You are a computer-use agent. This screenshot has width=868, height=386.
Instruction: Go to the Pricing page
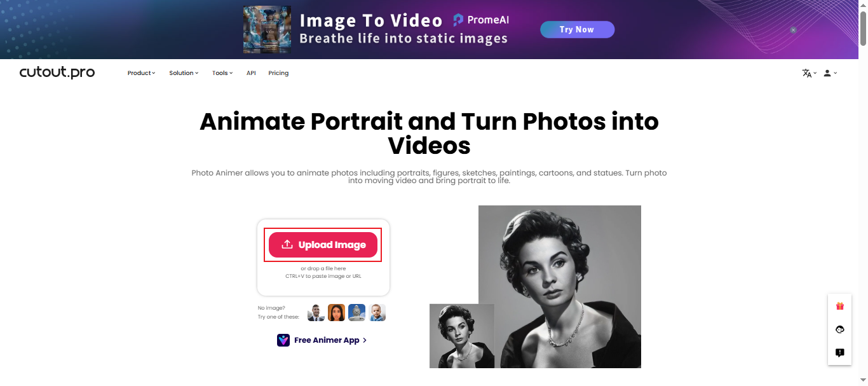point(278,72)
